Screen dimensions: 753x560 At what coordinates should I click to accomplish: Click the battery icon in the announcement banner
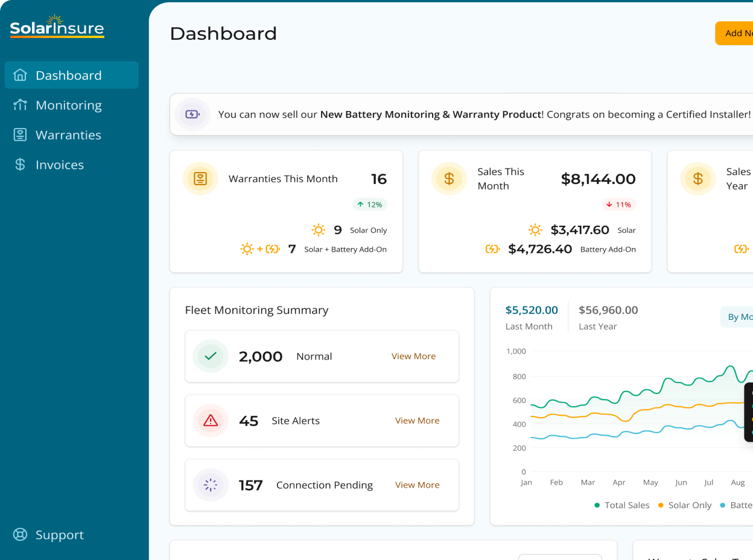[x=192, y=114]
